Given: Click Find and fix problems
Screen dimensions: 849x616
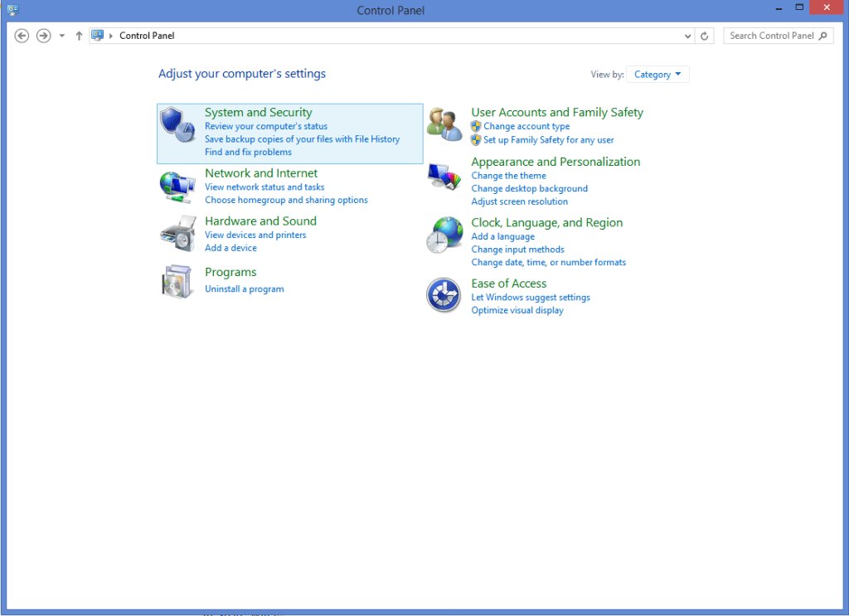Looking at the screenshot, I should (248, 152).
